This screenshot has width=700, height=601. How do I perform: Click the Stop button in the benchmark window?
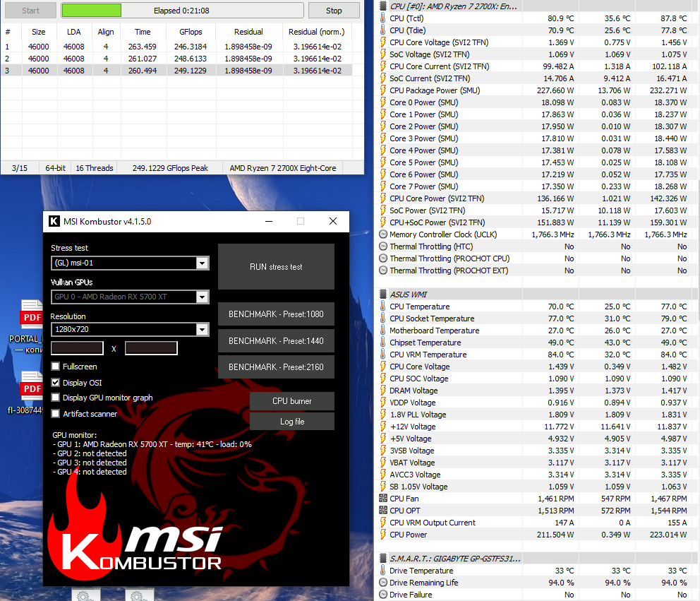334,11
